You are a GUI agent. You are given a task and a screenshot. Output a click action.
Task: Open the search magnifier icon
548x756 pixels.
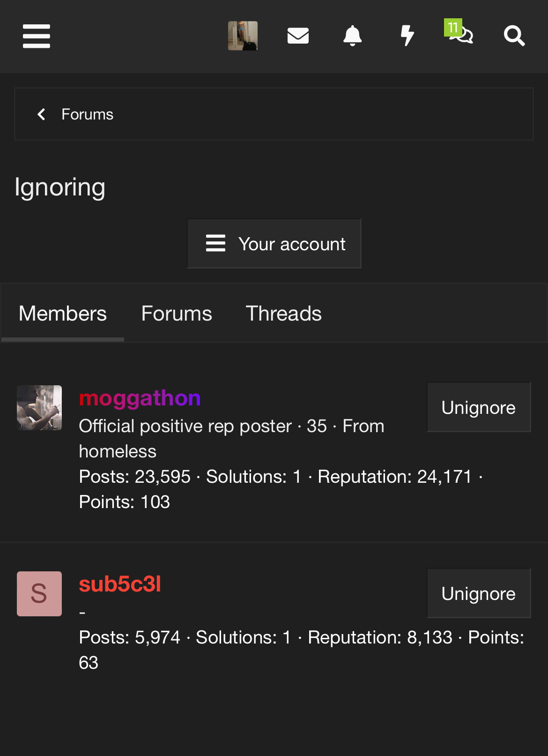click(514, 36)
